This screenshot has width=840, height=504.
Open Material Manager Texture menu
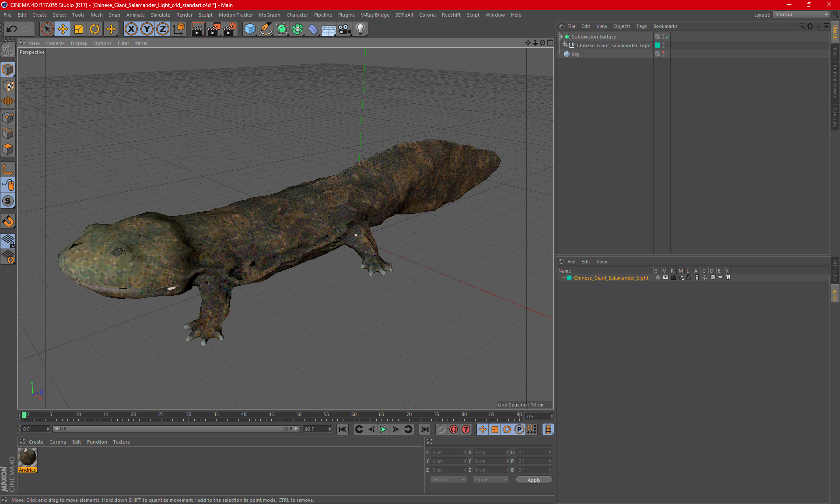click(x=121, y=442)
